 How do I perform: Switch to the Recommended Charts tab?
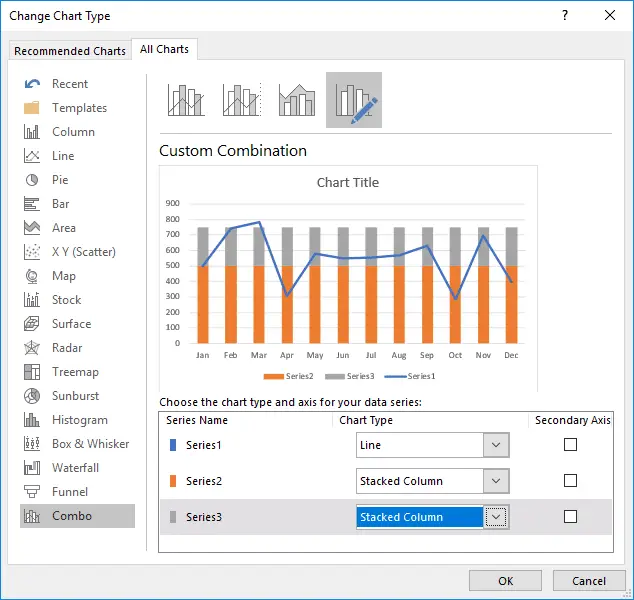click(x=70, y=51)
